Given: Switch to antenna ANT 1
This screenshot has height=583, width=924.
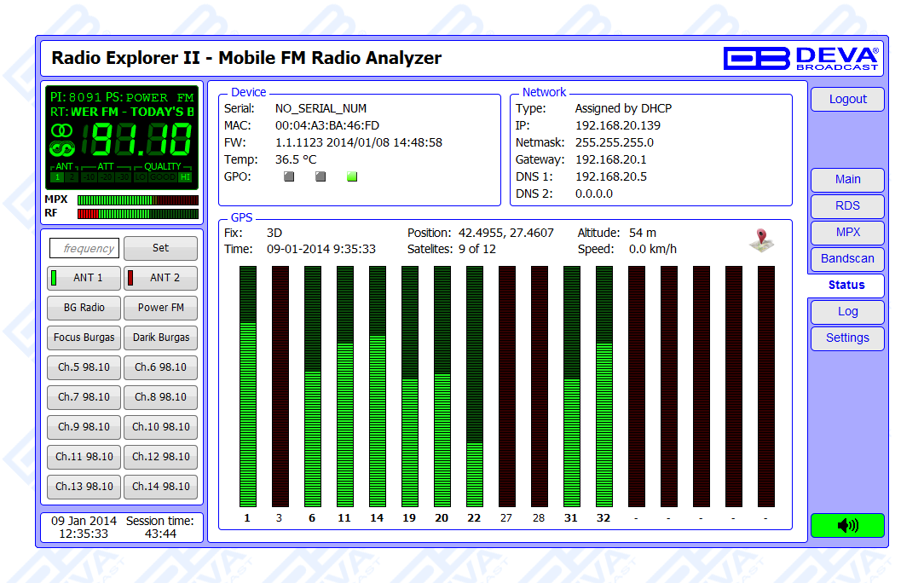Looking at the screenshot, I should coord(84,278).
